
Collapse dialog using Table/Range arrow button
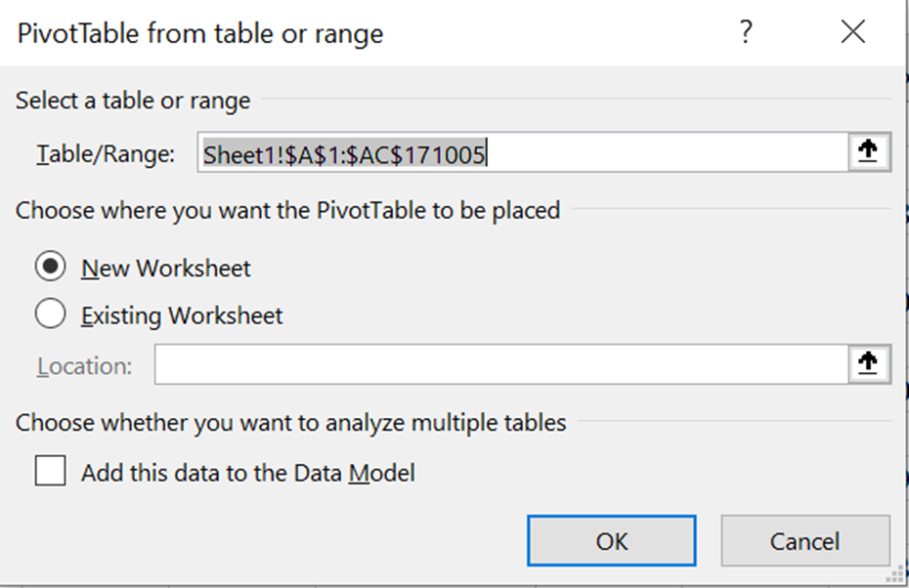point(868,152)
